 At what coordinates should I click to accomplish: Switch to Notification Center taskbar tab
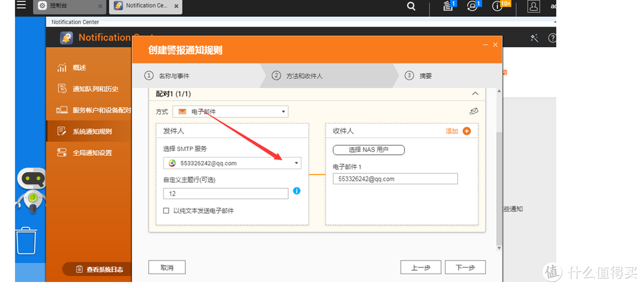click(146, 6)
